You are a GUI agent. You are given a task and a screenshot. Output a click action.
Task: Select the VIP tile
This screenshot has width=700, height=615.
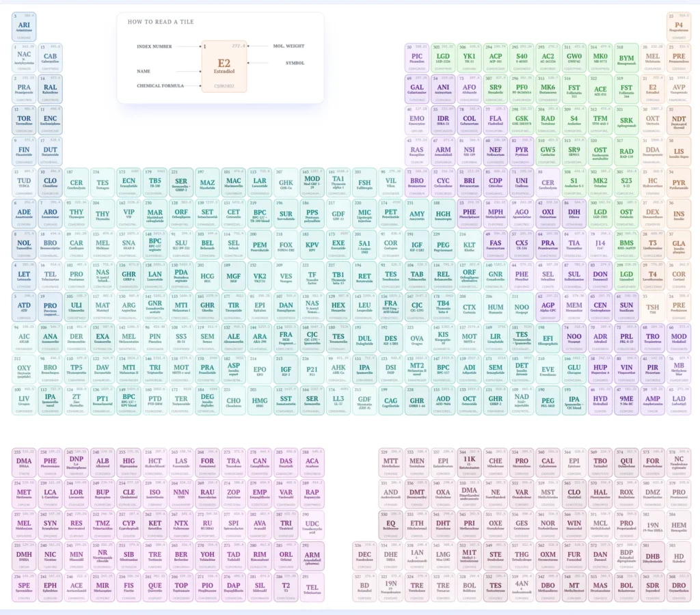tap(129, 214)
